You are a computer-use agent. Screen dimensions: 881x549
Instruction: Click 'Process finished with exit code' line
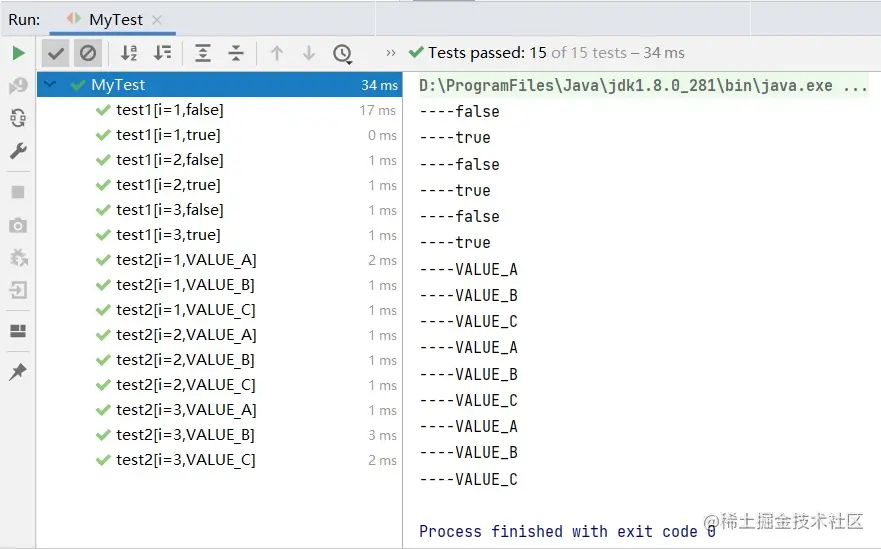pos(567,531)
